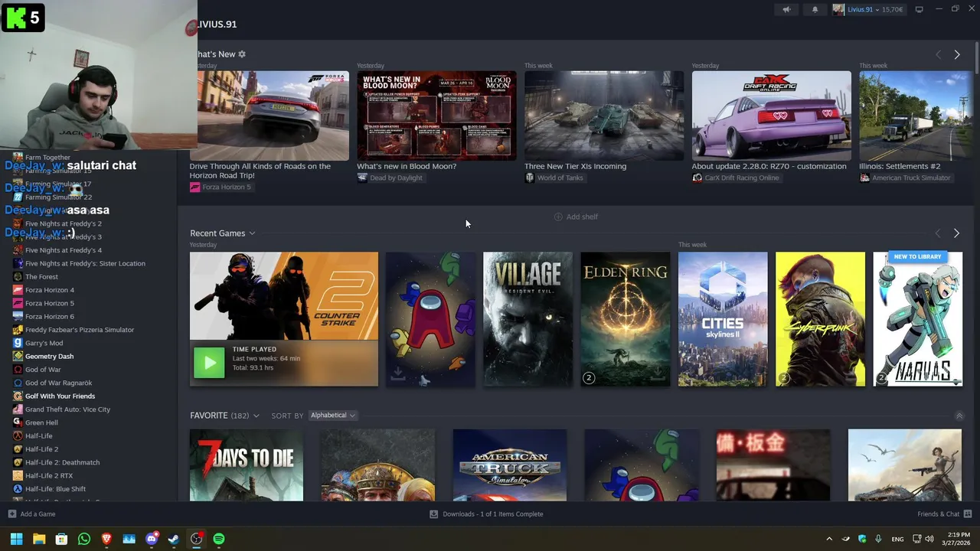
Task: Open the Friends & Chat icon
Action: point(968,514)
